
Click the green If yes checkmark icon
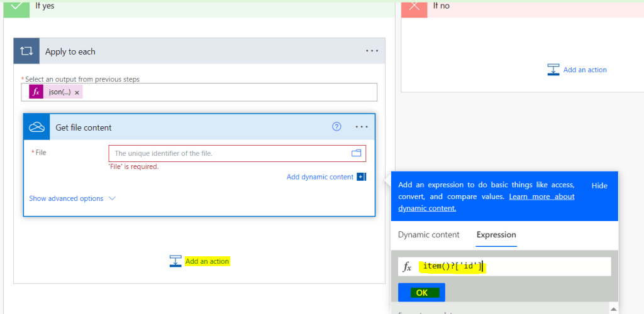[16, 6]
